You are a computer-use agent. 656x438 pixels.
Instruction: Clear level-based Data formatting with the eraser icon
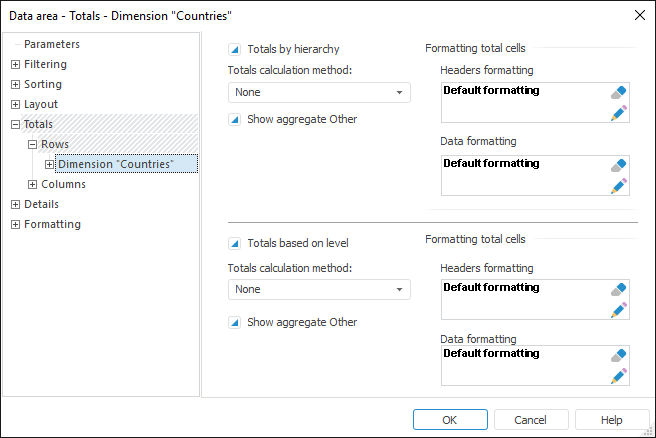coord(619,356)
